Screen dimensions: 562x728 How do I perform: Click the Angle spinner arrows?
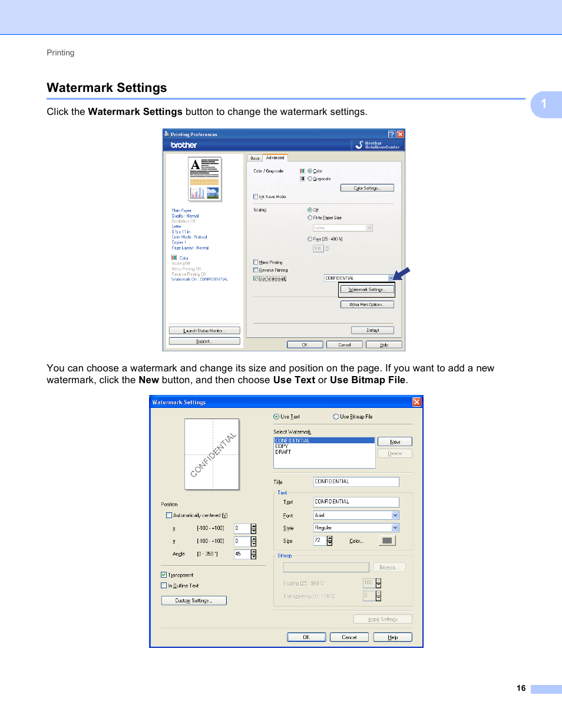click(x=253, y=554)
